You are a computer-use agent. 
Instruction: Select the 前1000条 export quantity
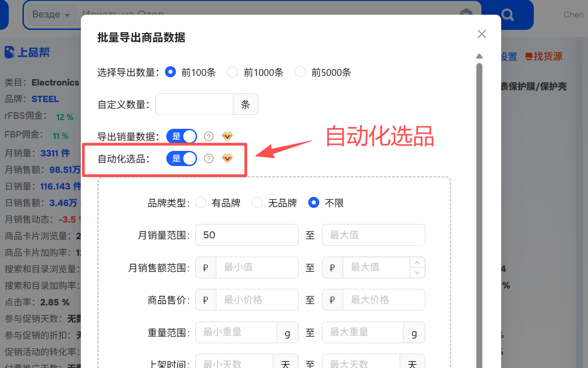233,72
